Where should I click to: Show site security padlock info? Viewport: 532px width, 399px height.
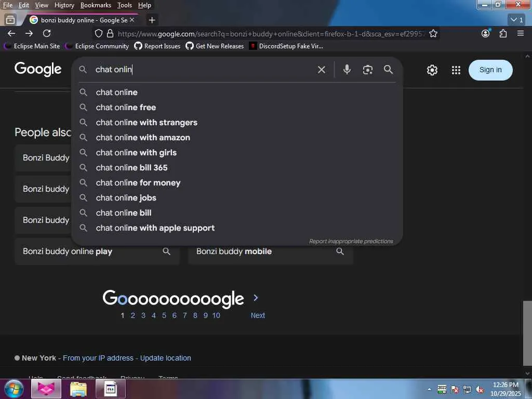tap(110, 33)
